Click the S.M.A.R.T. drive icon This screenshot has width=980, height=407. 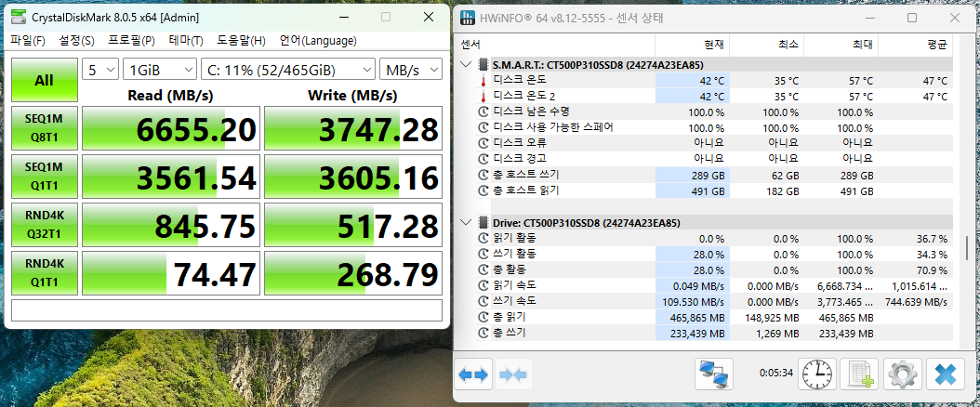pyautogui.click(x=483, y=64)
